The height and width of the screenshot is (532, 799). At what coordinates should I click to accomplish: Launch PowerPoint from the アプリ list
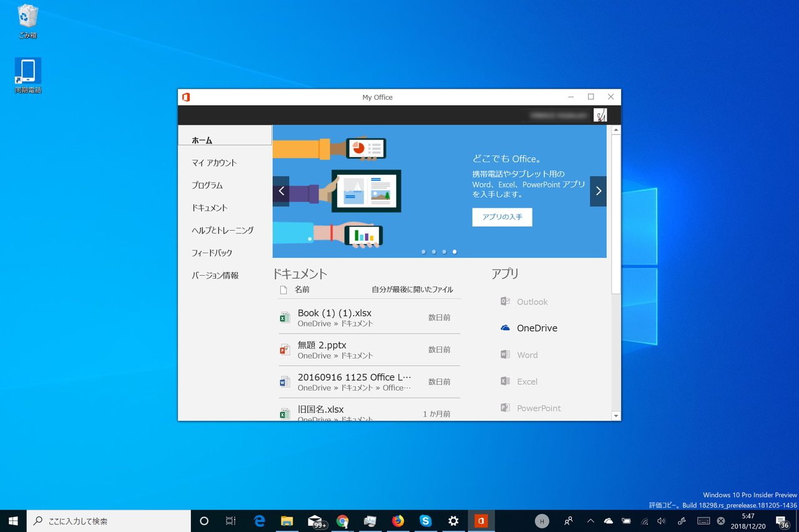[x=531, y=409]
